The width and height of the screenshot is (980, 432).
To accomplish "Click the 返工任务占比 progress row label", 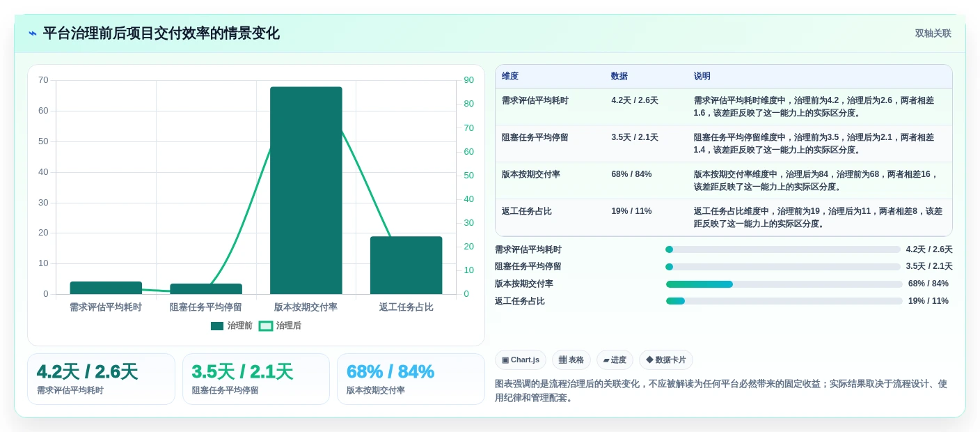I will [520, 301].
